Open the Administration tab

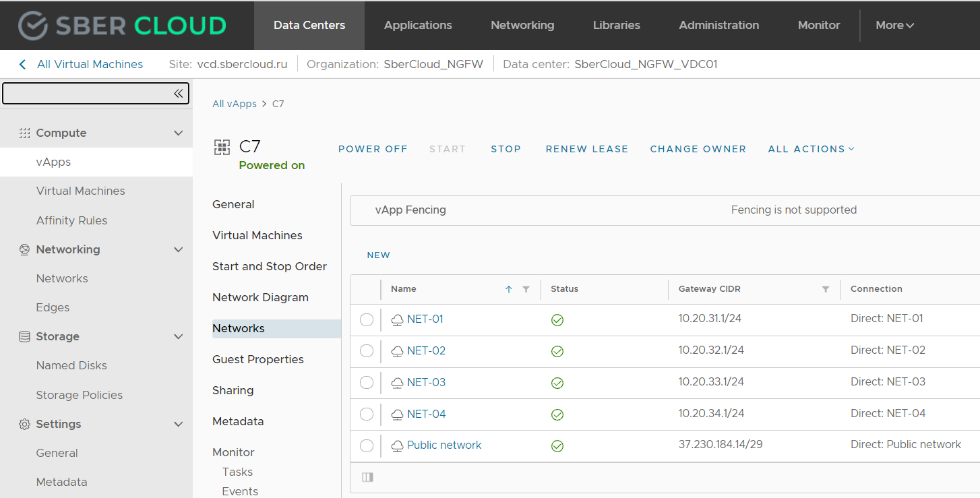pos(719,26)
